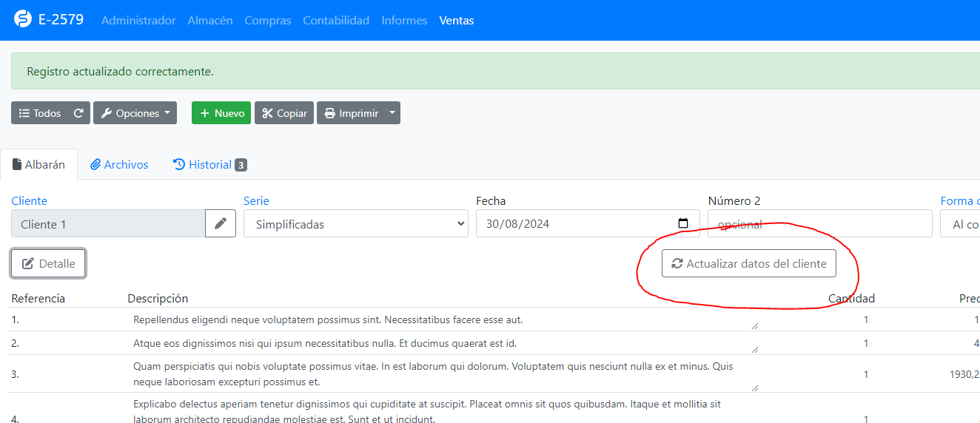Click the green Nuevo button

(x=221, y=113)
